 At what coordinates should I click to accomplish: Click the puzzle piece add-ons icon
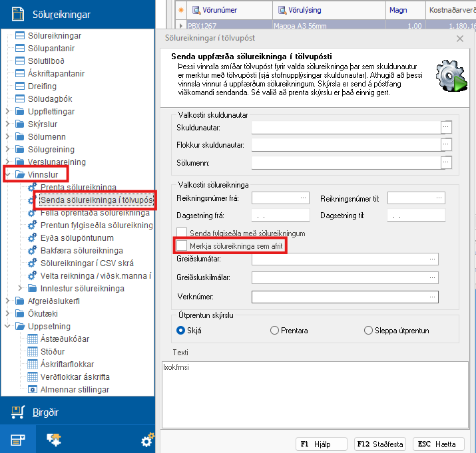53,439
